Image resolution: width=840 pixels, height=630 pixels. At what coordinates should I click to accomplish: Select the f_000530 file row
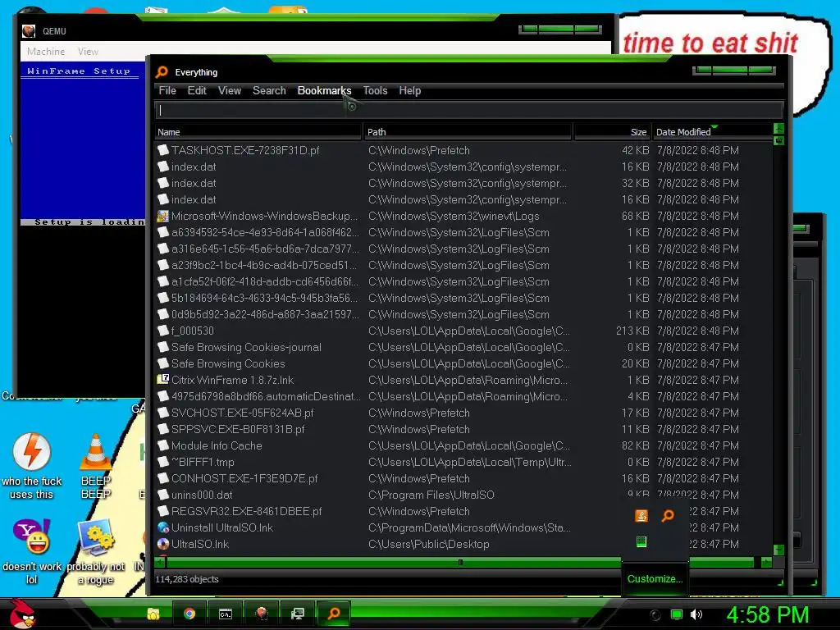coord(463,331)
